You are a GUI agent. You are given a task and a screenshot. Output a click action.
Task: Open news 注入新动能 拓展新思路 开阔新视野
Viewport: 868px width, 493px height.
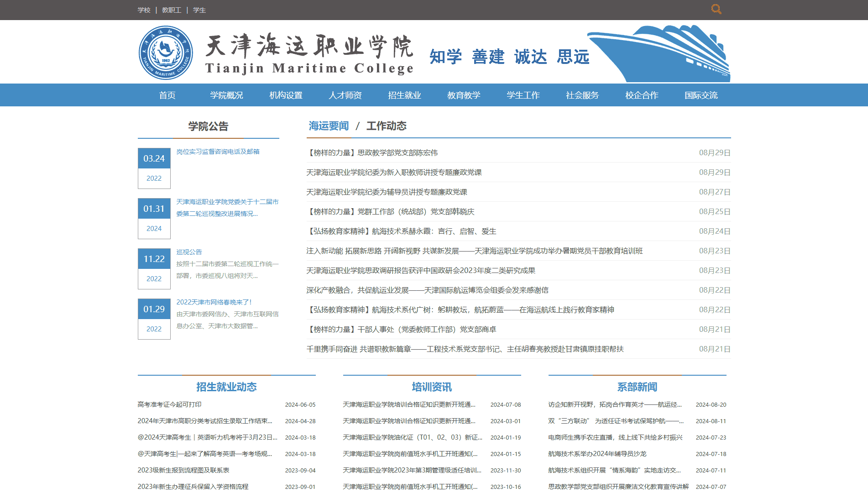click(x=475, y=251)
